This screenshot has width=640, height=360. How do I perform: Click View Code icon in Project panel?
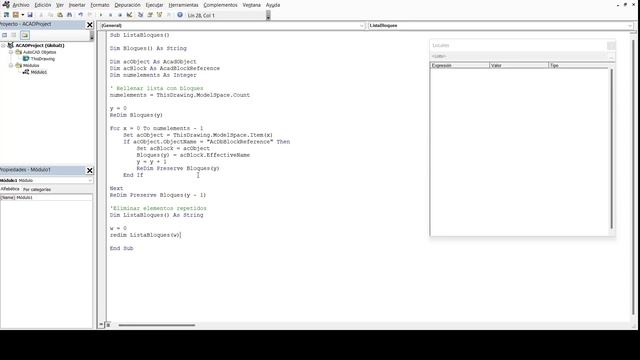coord(4,35)
